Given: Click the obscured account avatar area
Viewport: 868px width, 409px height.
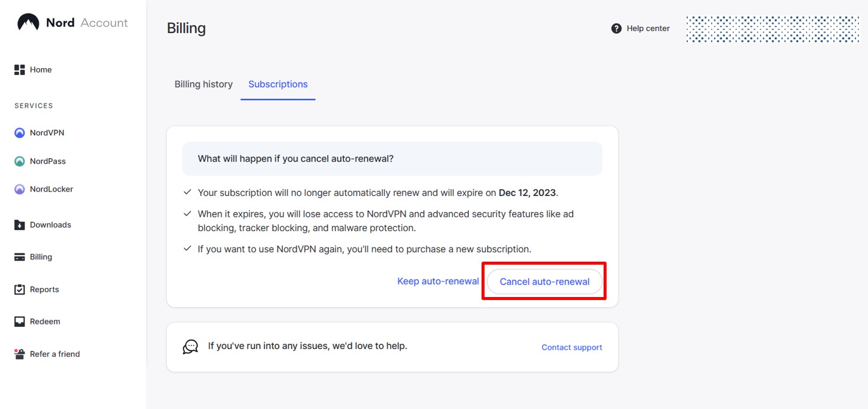Looking at the screenshot, I should [x=772, y=28].
